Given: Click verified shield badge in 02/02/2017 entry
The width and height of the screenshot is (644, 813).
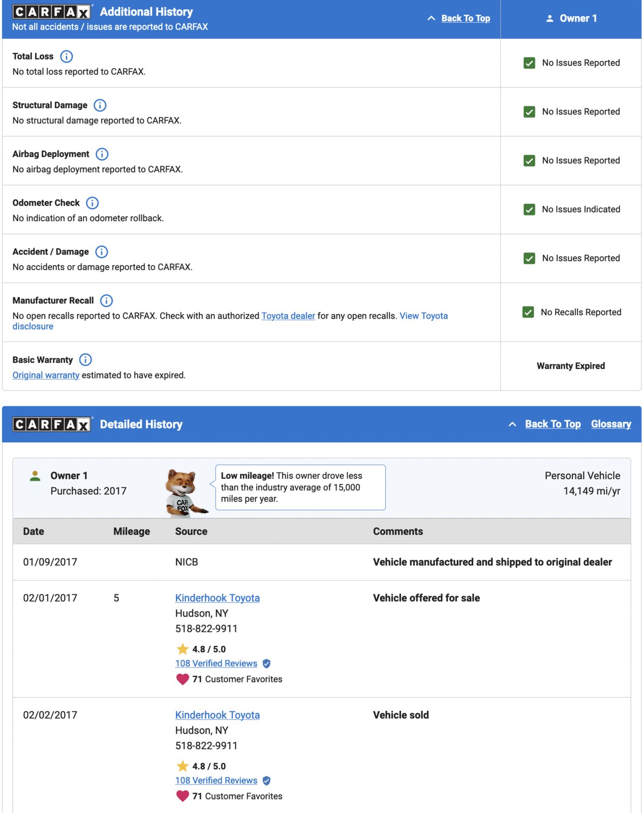Looking at the screenshot, I should pos(266,780).
